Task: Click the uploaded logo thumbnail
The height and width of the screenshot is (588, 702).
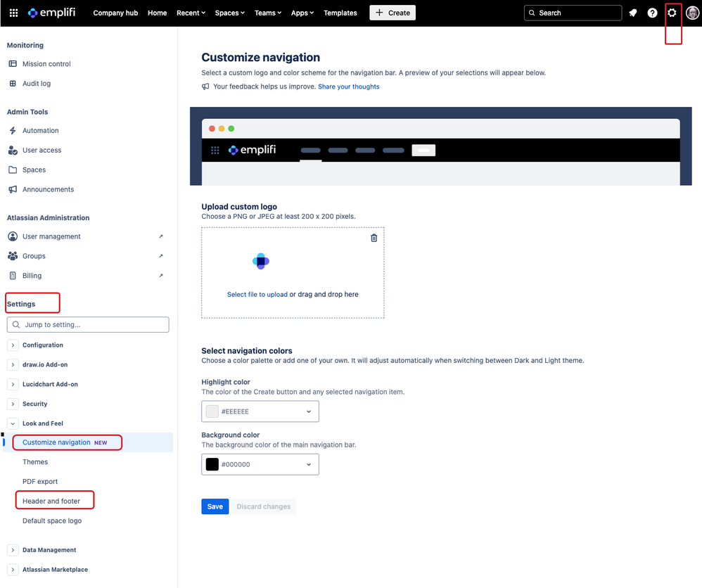Action: [261, 262]
